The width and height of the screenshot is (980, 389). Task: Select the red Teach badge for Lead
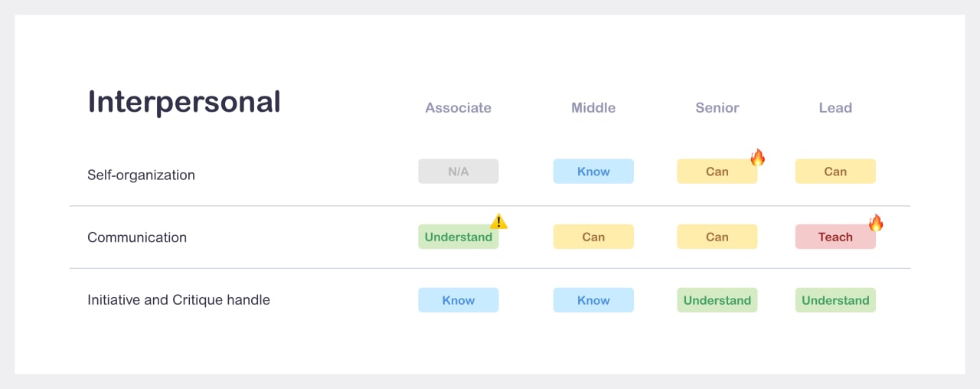click(835, 237)
